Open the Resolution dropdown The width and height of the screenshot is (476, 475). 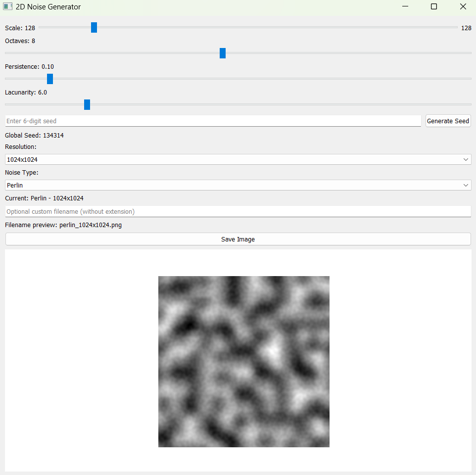[x=238, y=159]
